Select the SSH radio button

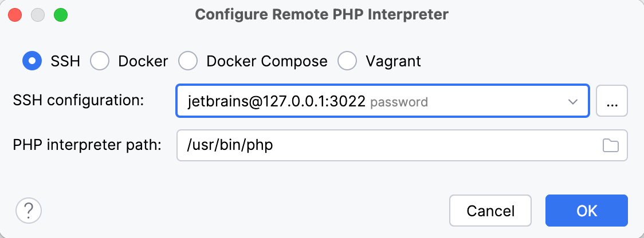point(32,61)
